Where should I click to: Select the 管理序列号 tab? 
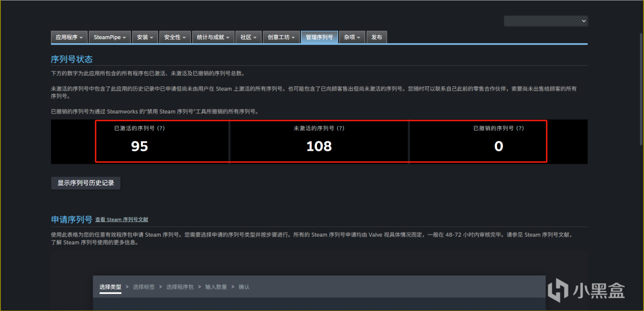coord(319,37)
